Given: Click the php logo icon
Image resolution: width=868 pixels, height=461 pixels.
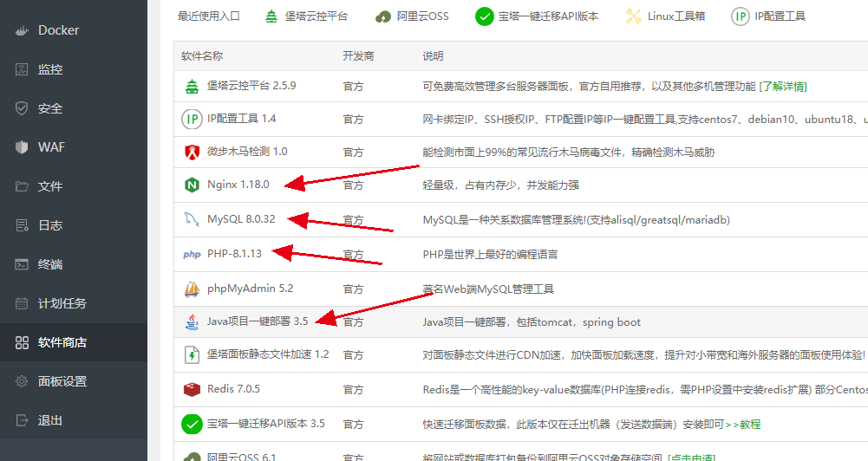Looking at the screenshot, I should click(x=192, y=254).
